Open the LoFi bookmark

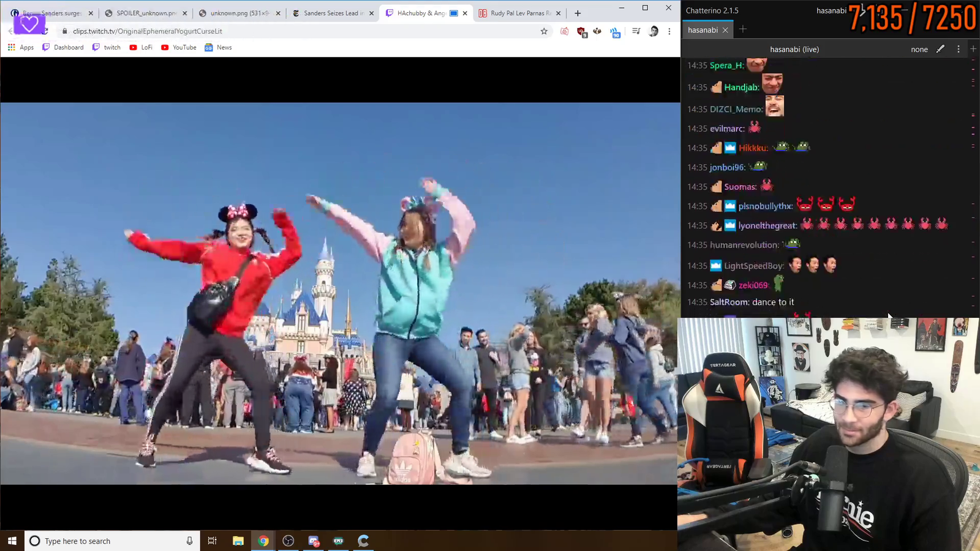141,47
